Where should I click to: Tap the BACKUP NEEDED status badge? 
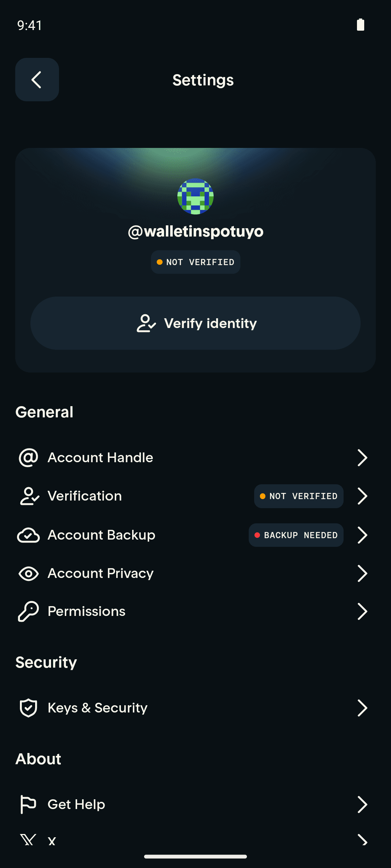pyautogui.click(x=296, y=535)
